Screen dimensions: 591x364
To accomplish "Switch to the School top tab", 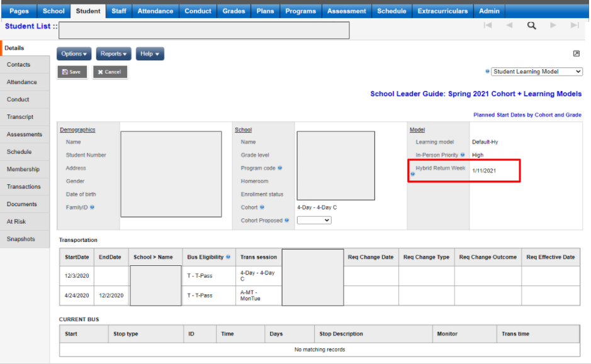I will tap(53, 11).
